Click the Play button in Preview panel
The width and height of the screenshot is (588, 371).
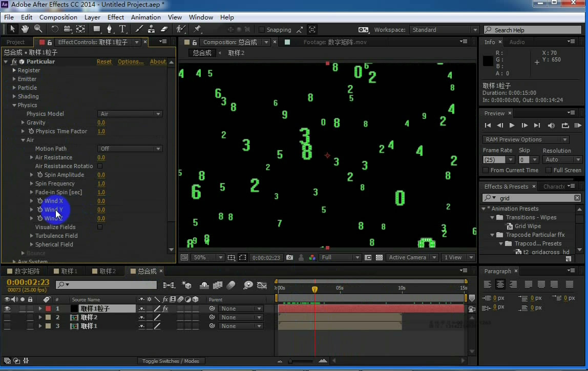click(x=512, y=126)
